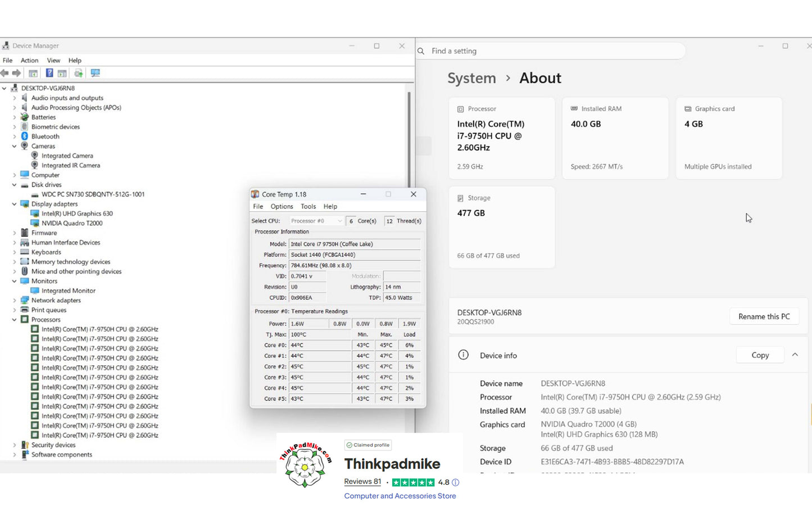Select NVIDIA Quadro T2000 display adapter

point(72,223)
